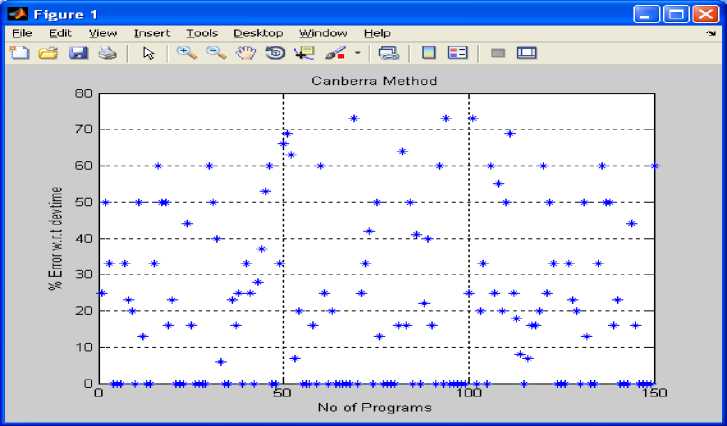Activate the Zoom In magnifier tool

[x=187, y=53]
